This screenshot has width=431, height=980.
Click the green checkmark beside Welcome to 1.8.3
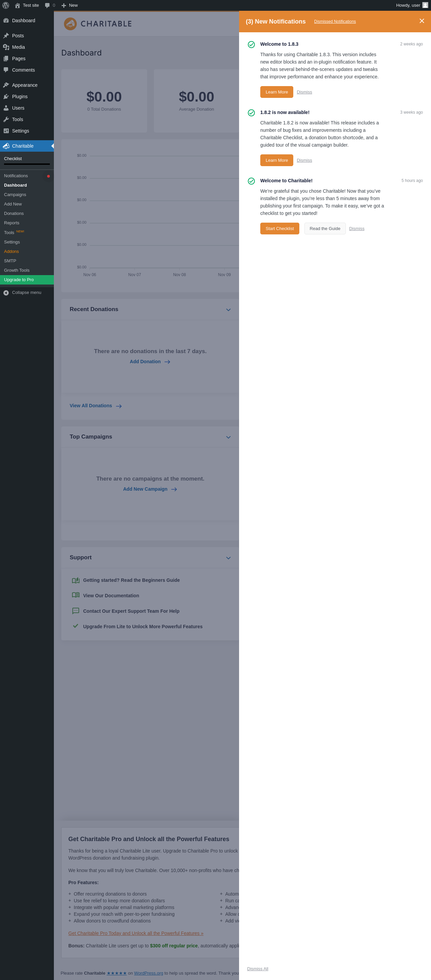[251, 44]
